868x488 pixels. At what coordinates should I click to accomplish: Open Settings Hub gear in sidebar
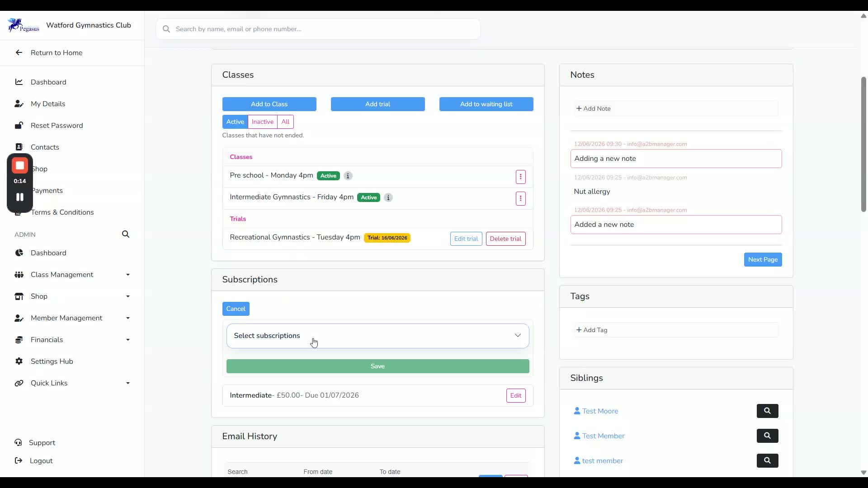[x=19, y=361]
